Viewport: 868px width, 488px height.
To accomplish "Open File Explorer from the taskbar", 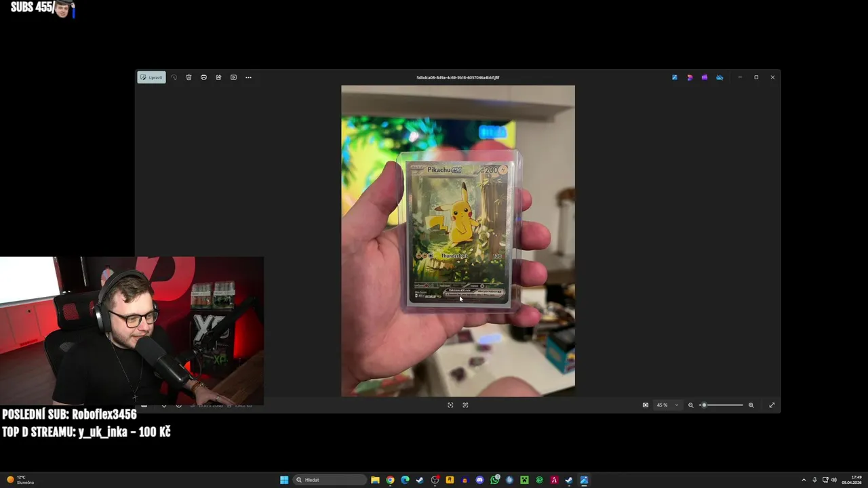I will (x=375, y=480).
